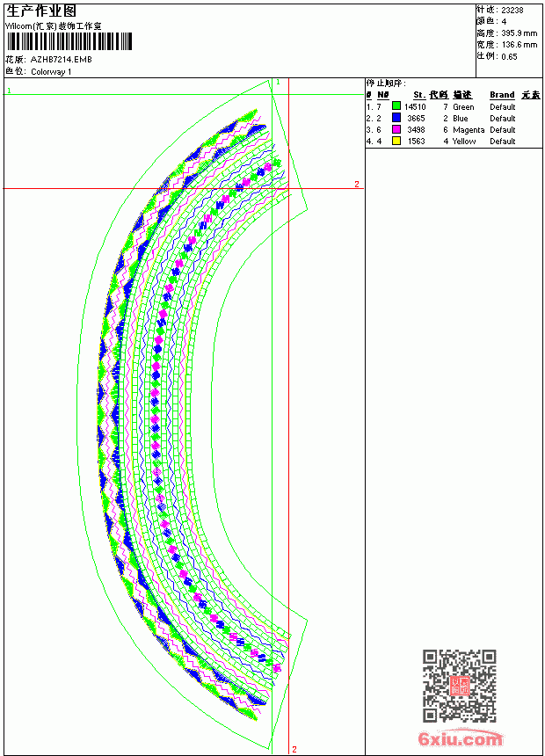Click the St. column header
This screenshot has width=545, height=756.
419,95
